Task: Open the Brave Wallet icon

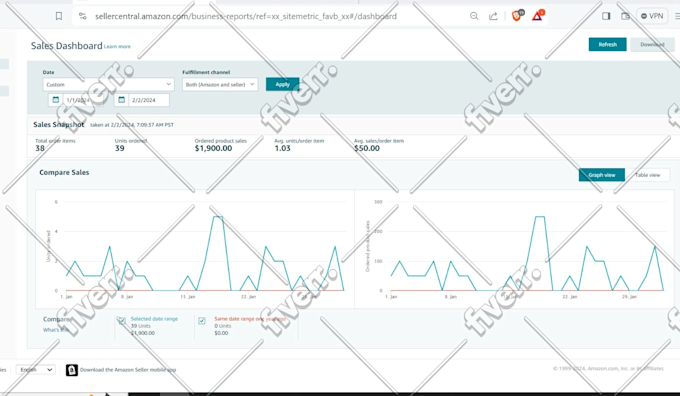Action: 625,16
